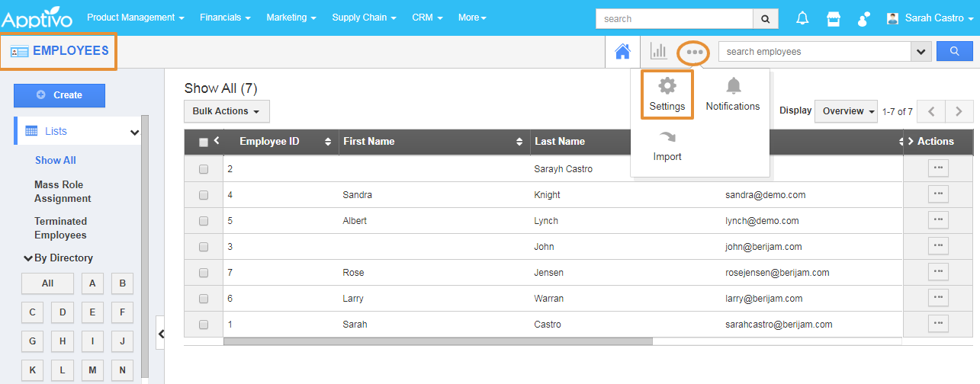Select the Import arrow icon
This screenshot has width=980, height=384.
point(667,138)
